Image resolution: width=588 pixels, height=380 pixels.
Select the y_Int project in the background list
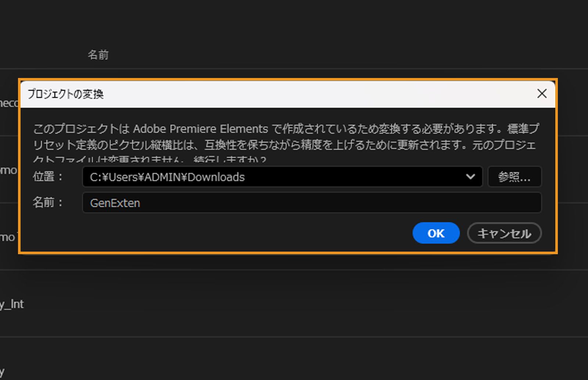pos(12,304)
